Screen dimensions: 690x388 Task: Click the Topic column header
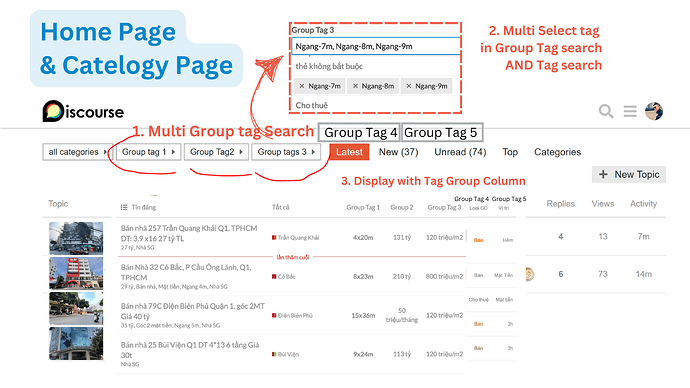point(58,204)
